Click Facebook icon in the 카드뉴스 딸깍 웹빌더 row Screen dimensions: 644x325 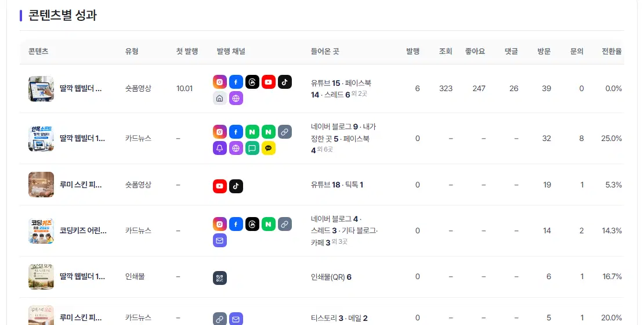236,132
